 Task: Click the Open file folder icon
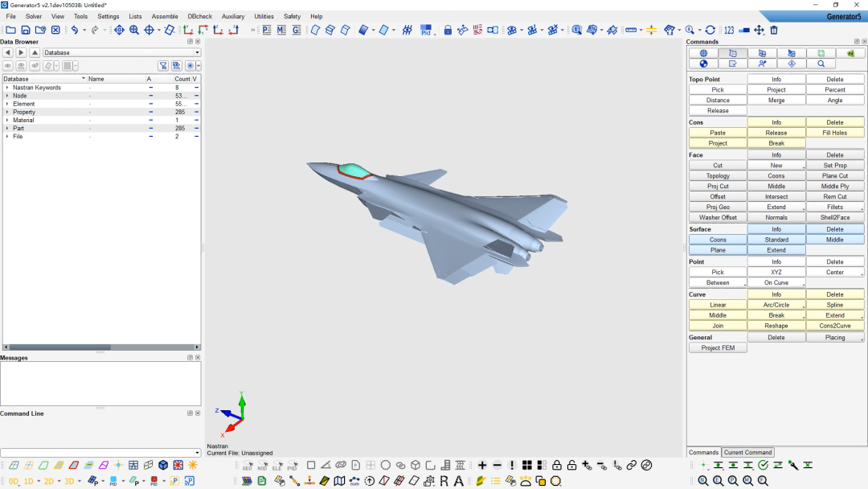click(10, 30)
